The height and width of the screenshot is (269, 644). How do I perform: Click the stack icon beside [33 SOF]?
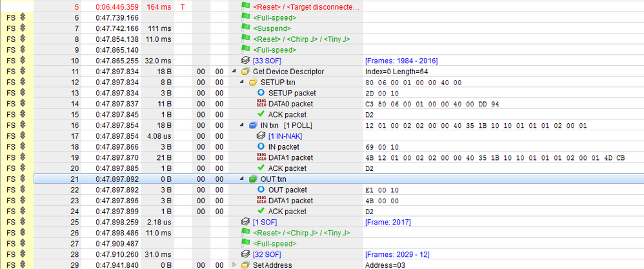[x=245, y=61]
